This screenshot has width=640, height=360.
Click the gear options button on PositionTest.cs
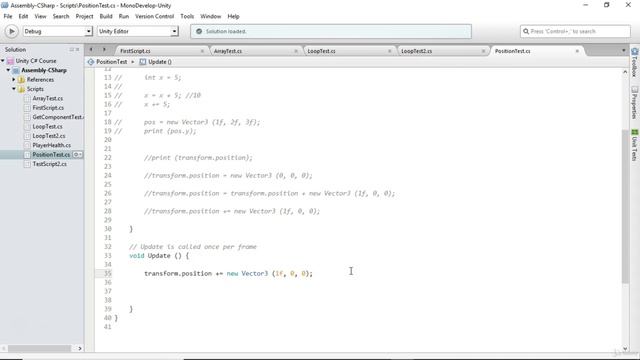click(x=77, y=155)
